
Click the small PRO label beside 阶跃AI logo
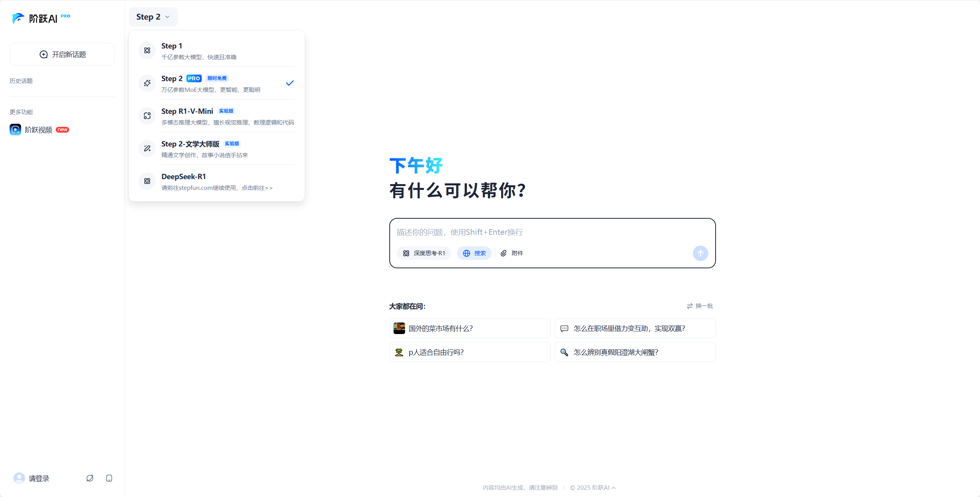(x=65, y=16)
